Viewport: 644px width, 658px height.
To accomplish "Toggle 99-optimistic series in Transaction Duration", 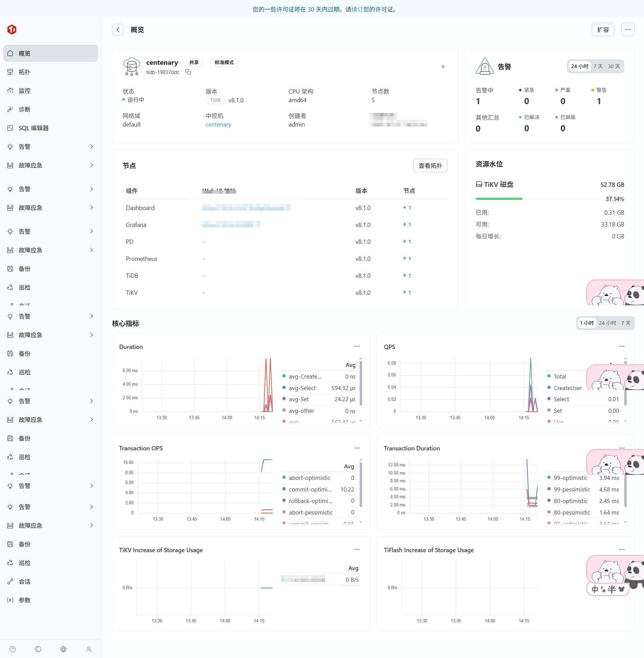I will (571, 478).
